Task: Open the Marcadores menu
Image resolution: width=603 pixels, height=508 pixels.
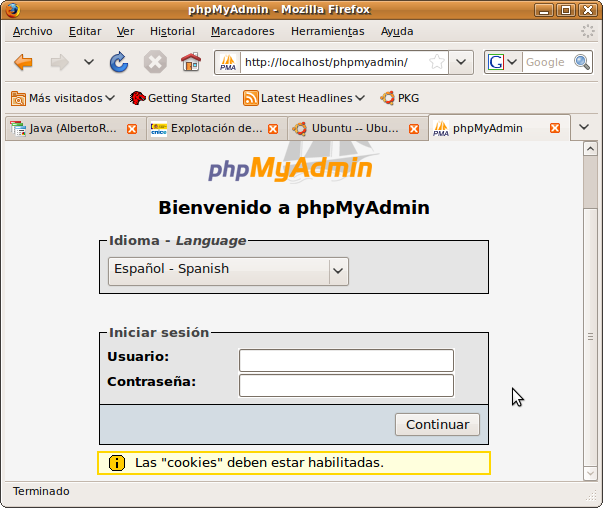Action: (x=243, y=31)
